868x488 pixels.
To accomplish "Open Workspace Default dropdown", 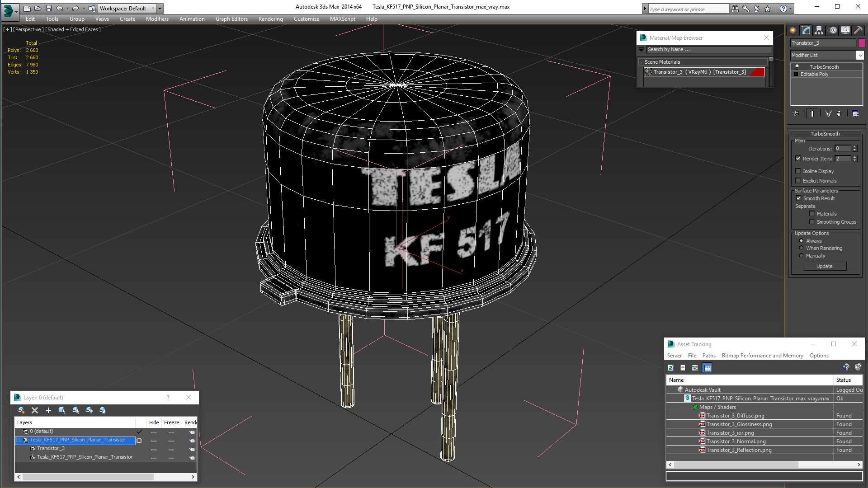I will pos(153,8).
